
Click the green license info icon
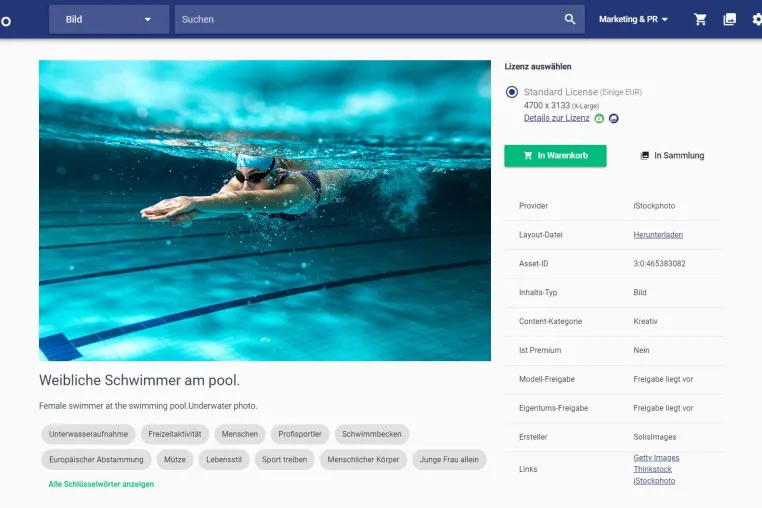tap(599, 118)
